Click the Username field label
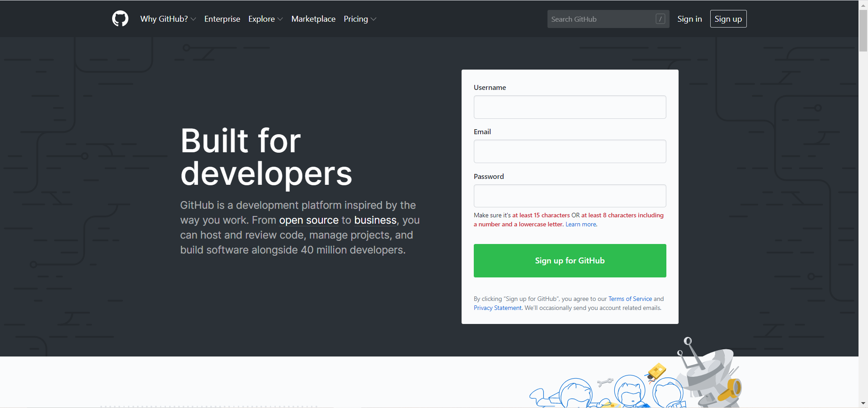Screen dimensions: 868x408 (x=490, y=88)
